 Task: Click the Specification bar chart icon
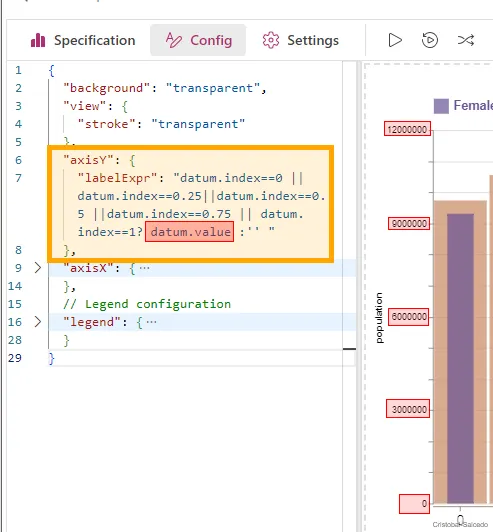click(38, 40)
